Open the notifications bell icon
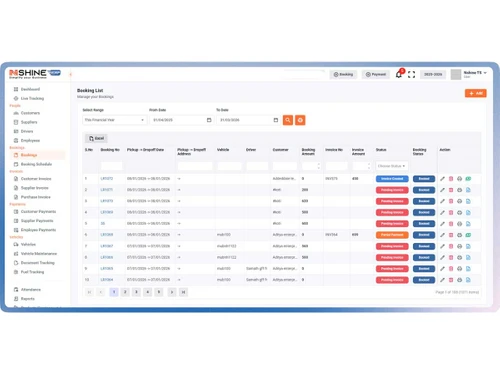 pyautogui.click(x=399, y=74)
